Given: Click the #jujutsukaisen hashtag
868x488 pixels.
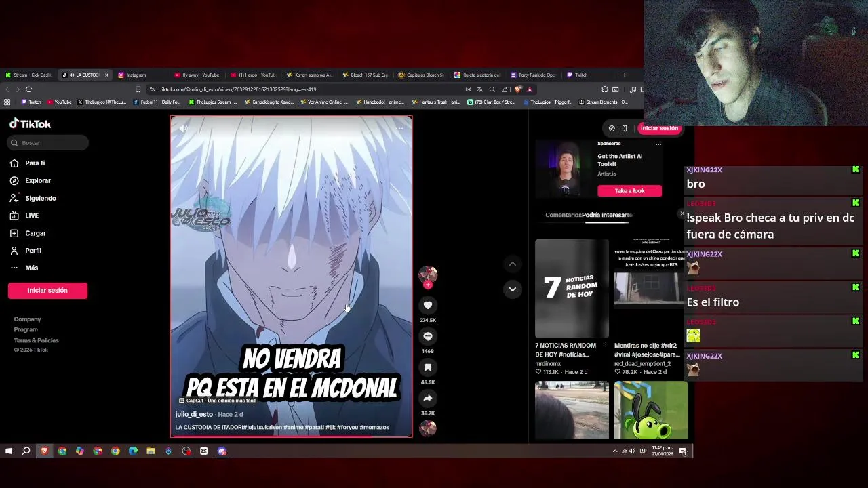Looking at the screenshot, I should tap(262, 428).
